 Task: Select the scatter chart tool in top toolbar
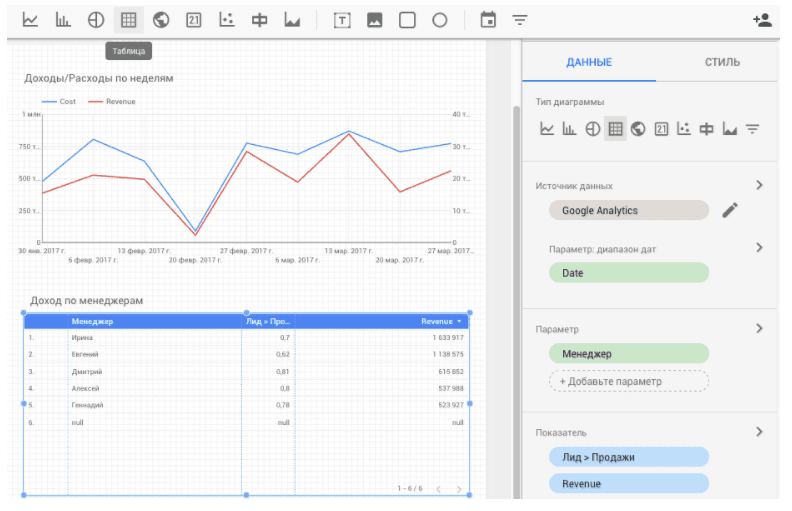pos(227,20)
